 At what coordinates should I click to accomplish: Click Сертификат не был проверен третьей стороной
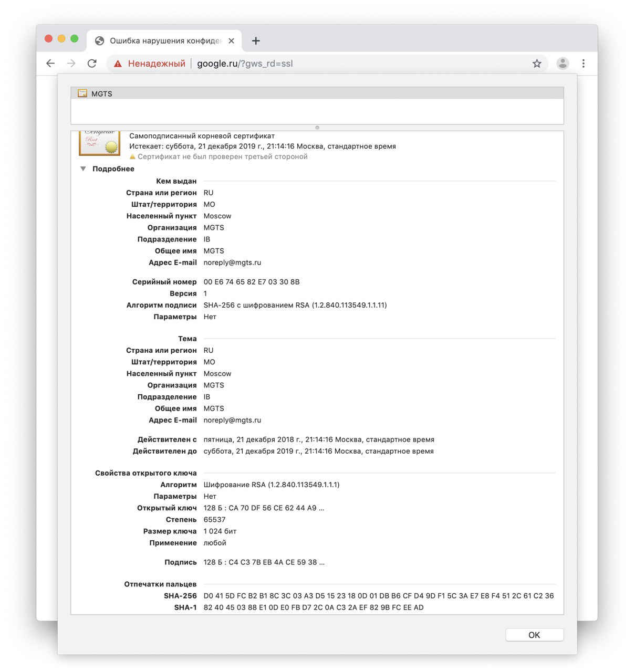click(223, 156)
